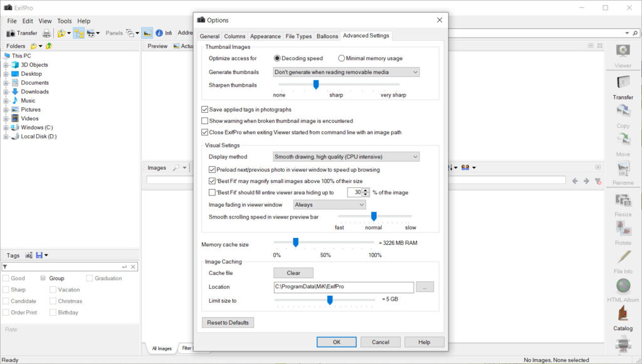
Task: Click the cache Location path field
Action: (x=344, y=287)
